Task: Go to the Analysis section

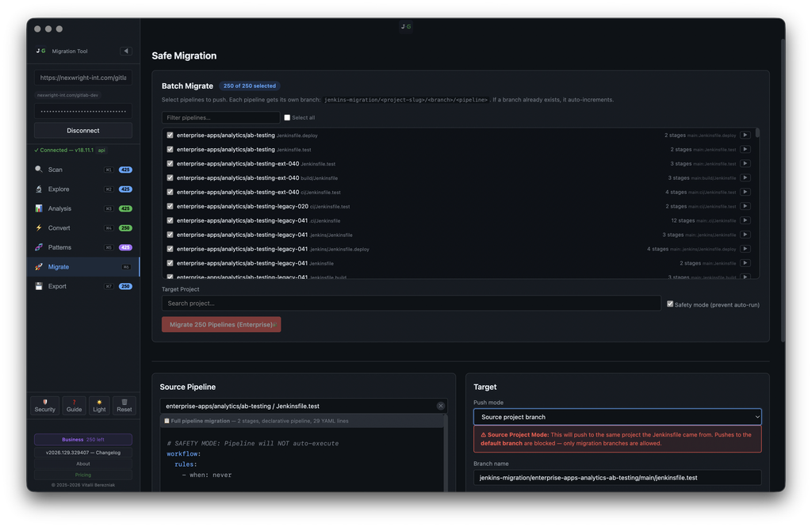Action: (82, 208)
